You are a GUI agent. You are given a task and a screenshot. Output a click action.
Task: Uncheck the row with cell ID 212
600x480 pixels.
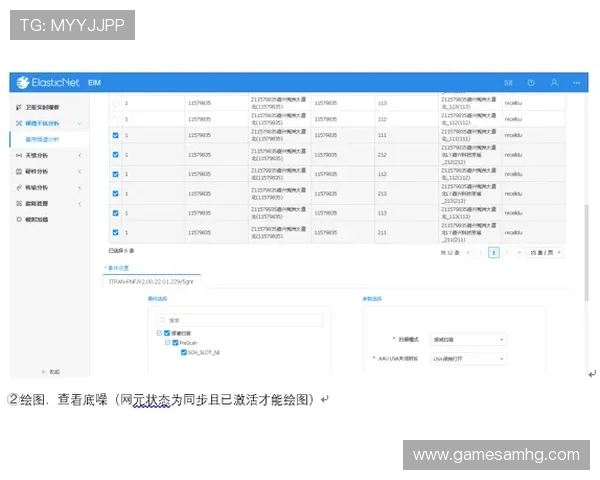(x=116, y=155)
